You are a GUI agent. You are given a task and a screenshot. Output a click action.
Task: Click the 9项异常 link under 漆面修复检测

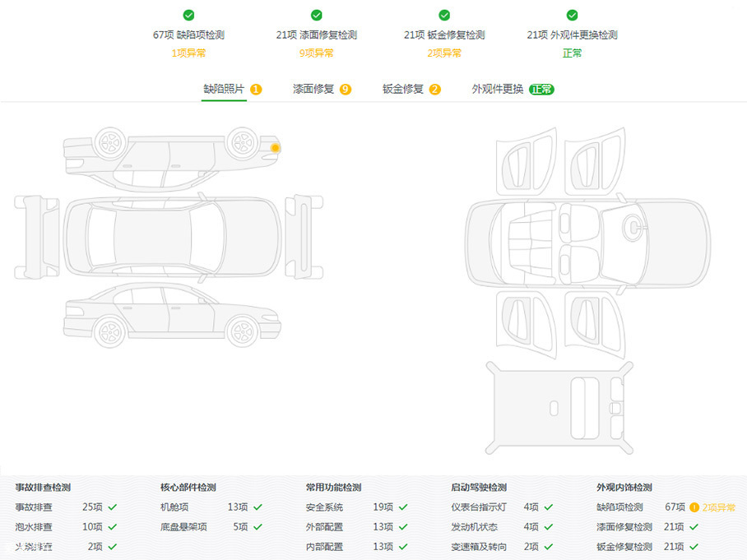tap(316, 53)
